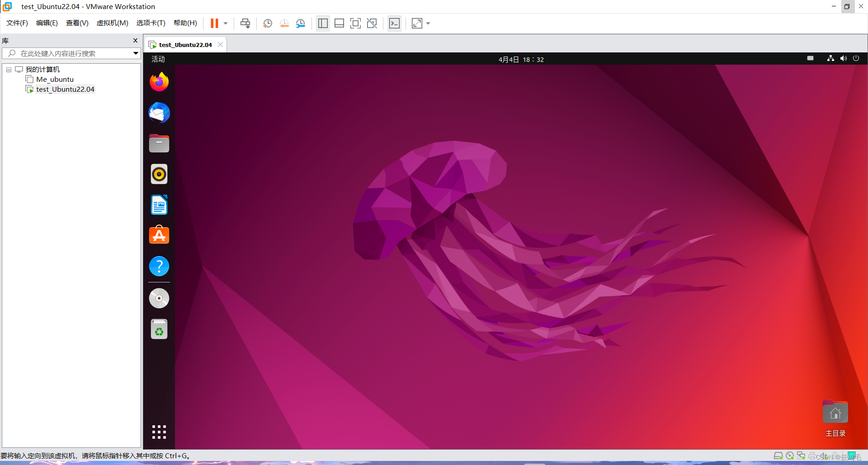Open the Files manager from dock
The width and height of the screenshot is (868, 465).
[x=159, y=143]
